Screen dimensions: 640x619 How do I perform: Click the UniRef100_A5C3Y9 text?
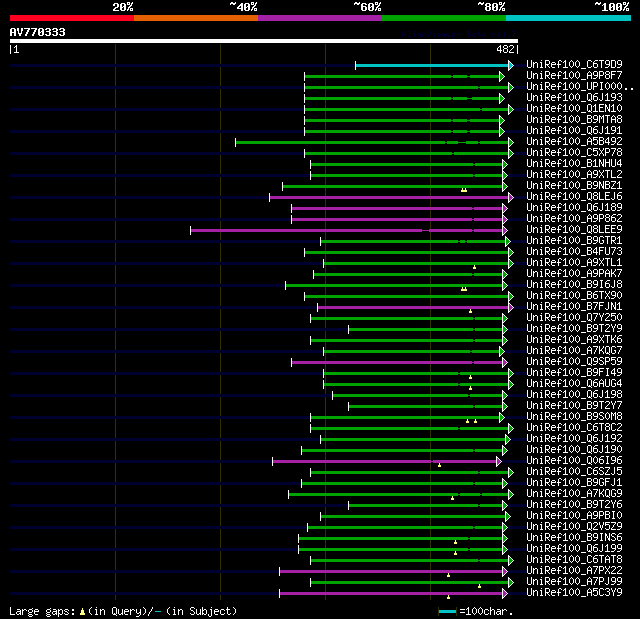click(x=574, y=593)
